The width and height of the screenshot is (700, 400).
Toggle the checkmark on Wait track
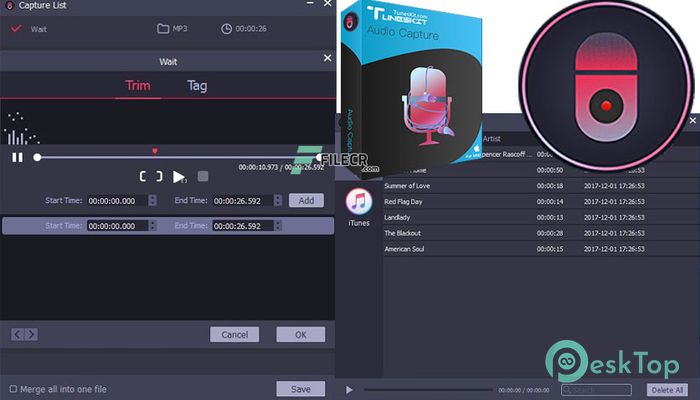click(16, 29)
